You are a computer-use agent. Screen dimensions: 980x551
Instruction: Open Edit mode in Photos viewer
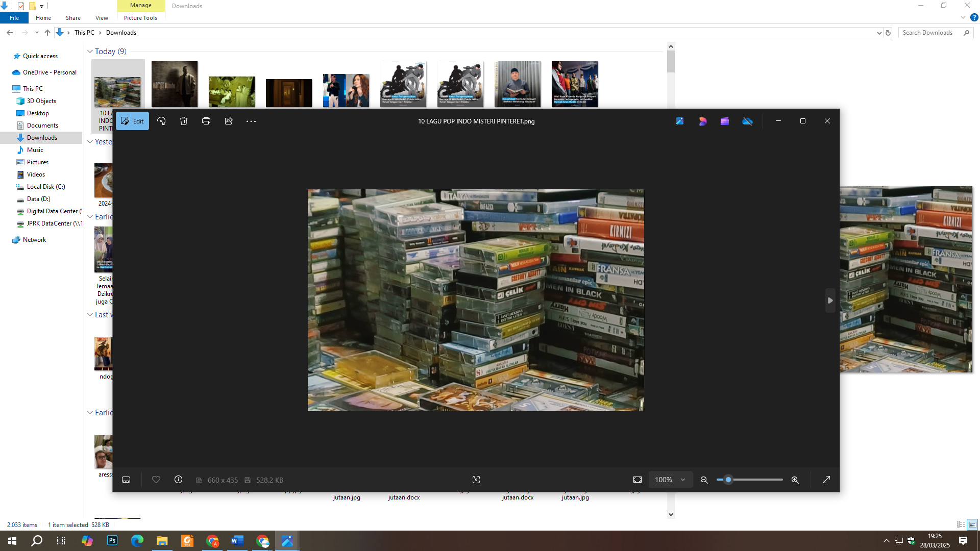tap(132, 121)
